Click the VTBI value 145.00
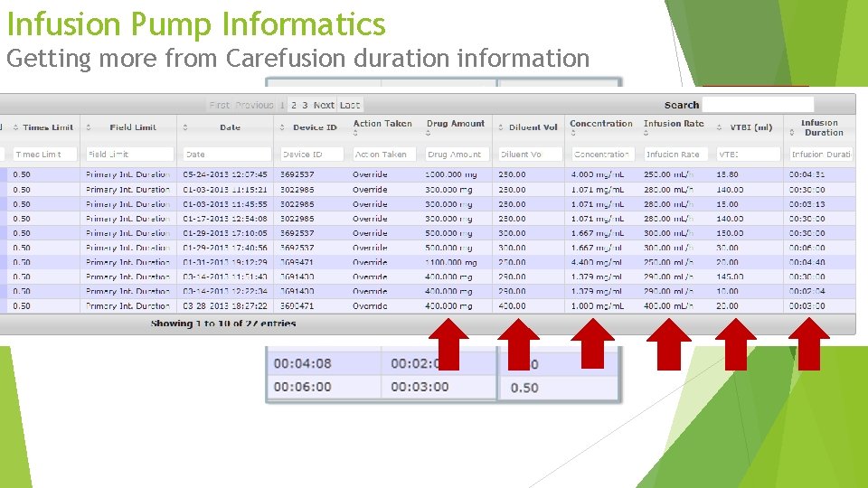 click(730, 277)
